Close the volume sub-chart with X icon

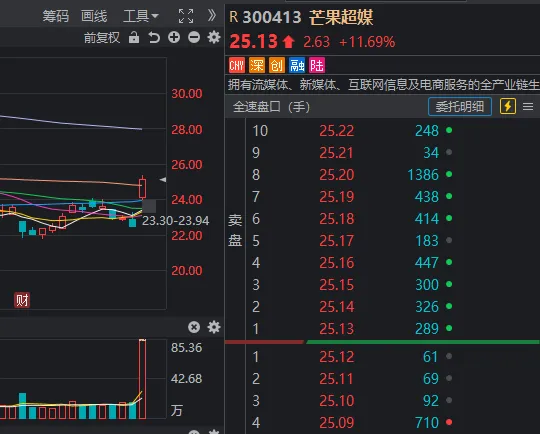(x=194, y=327)
